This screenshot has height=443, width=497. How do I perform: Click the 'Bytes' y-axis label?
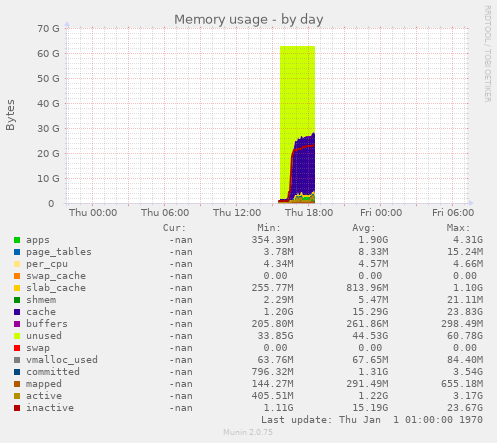click(10, 115)
